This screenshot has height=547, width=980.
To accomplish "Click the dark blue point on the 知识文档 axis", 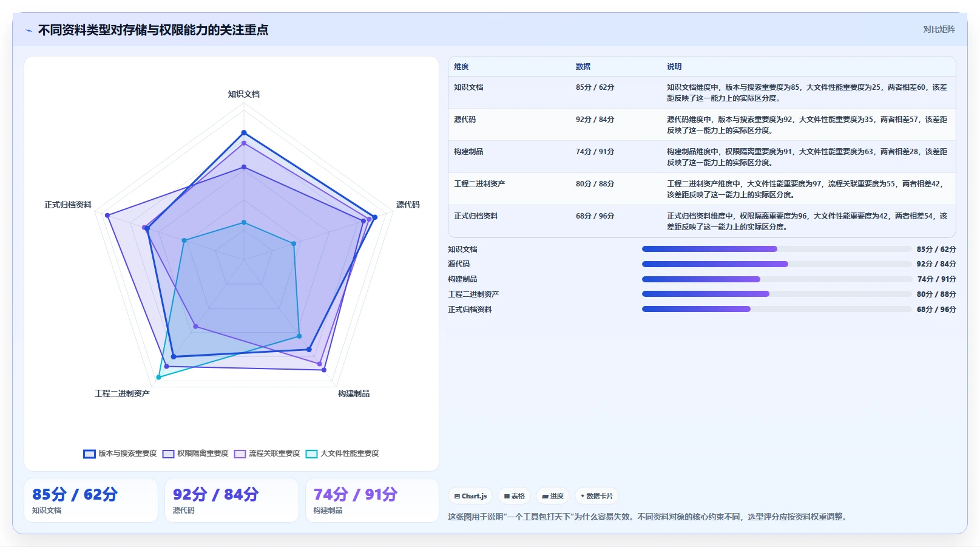I will tap(244, 132).
